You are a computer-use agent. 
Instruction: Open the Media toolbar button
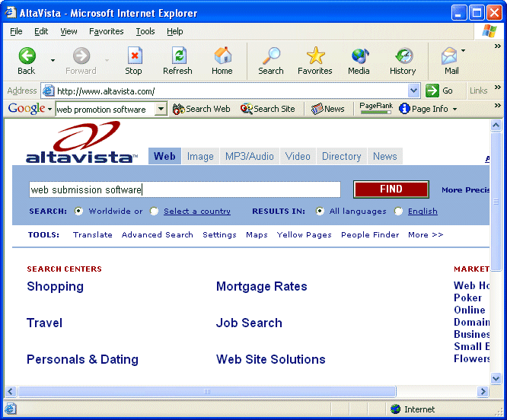359,62
